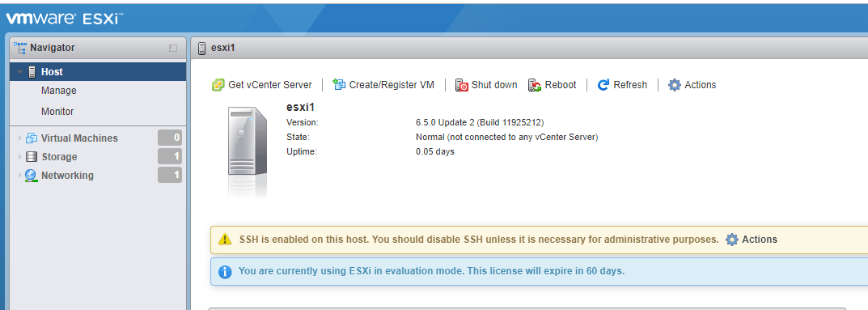This screenshot has width=868, height=310.
Task: Click the Navigator tree icon
Action: [20, 48]
